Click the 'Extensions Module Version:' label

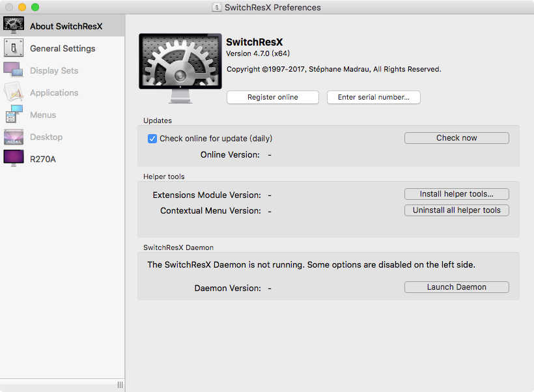click(206, 195)
